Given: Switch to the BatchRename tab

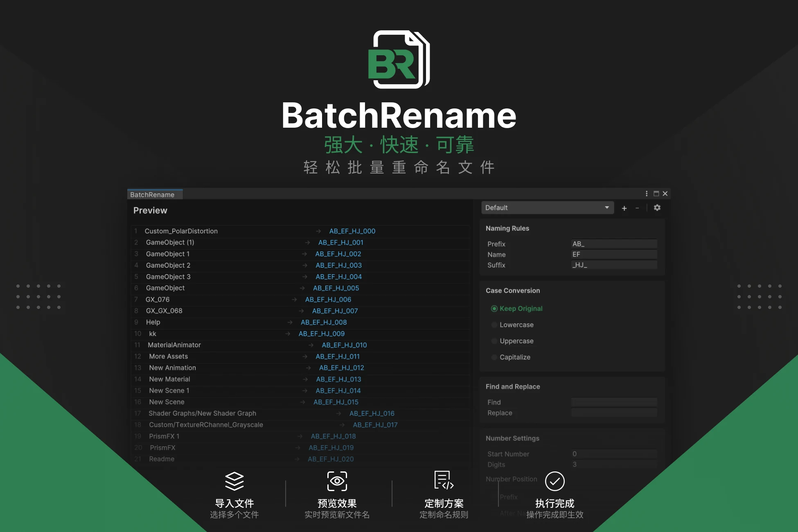Looking at the screenshot, I should click(155, 194).
